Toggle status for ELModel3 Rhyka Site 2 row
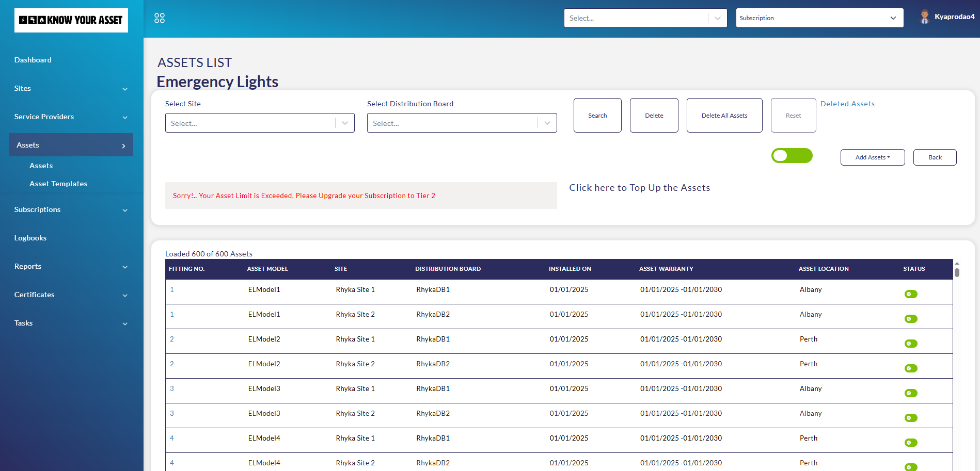This screenshot has width=980, height=471. [911, 418]
